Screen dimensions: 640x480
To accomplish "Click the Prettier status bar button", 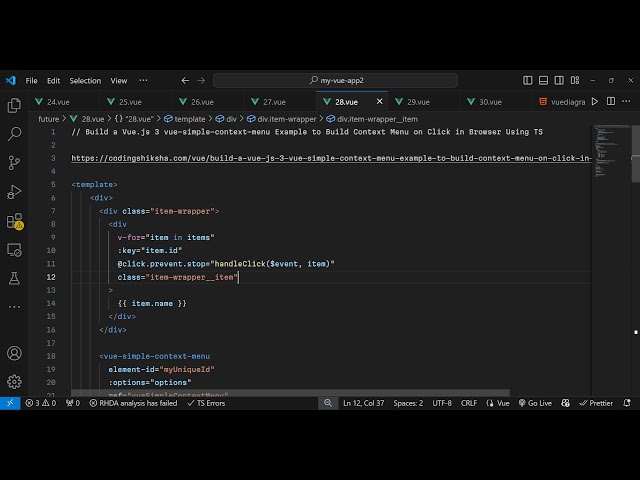I will [x=600, y=403].
